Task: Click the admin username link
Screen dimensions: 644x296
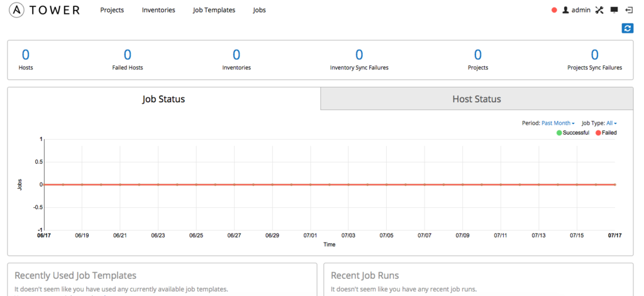Action: click(580, 10)
